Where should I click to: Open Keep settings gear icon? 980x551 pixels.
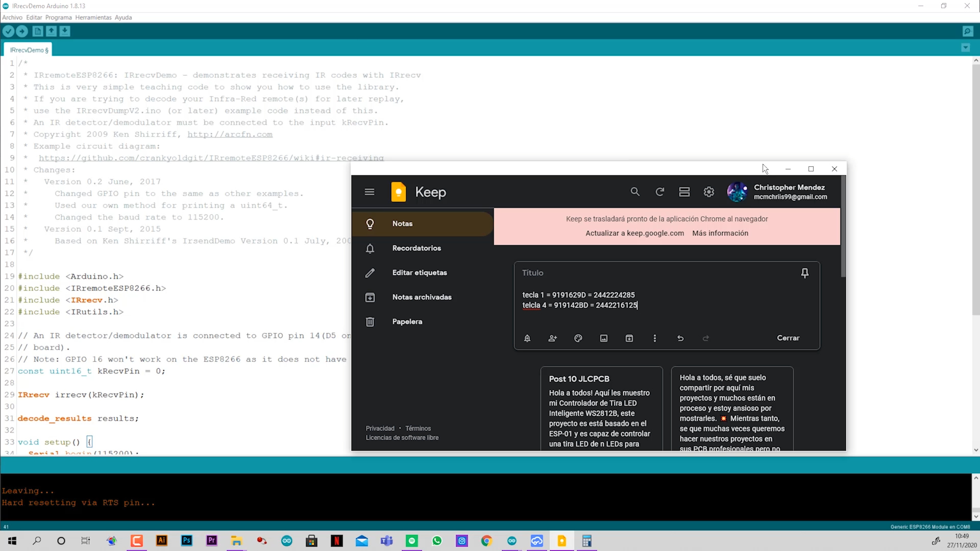pyautogui.click(x=708, y=192)
